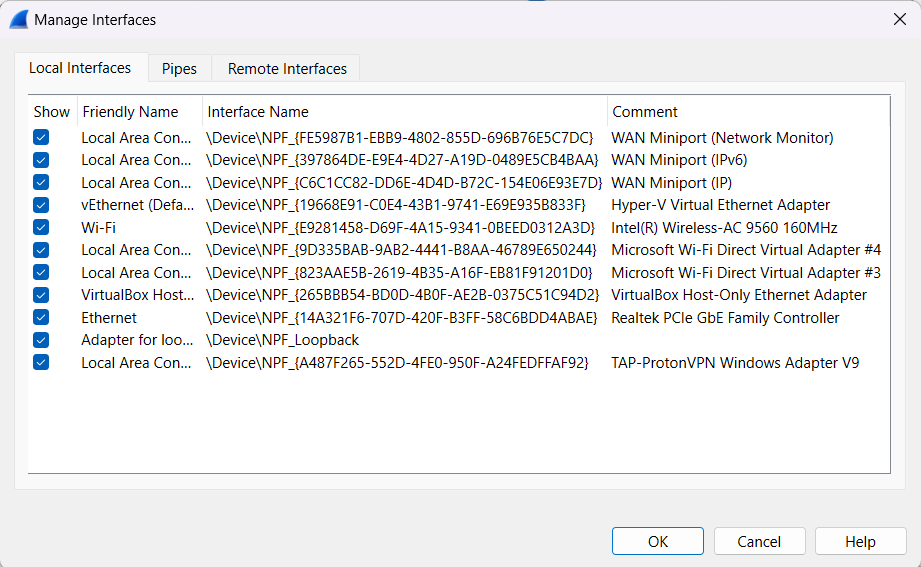Click the Cancel button
The height and width of the screenshot is (567, 921).
(x=759, y=541)
